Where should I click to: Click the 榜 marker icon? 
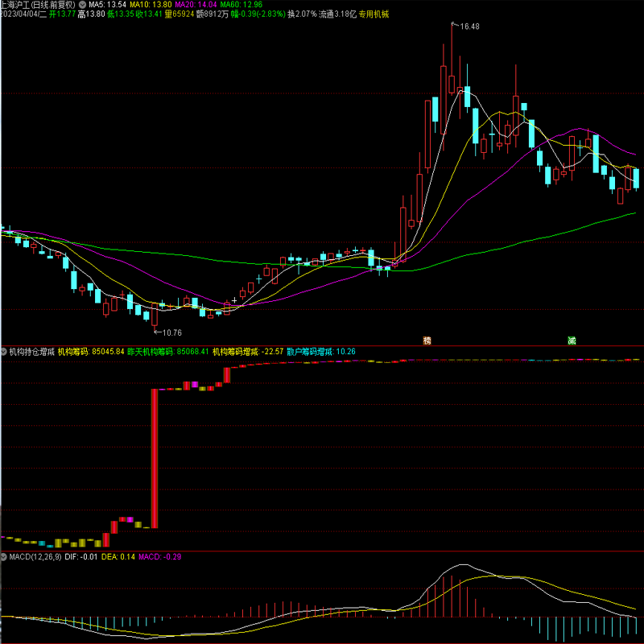(x=427, y=341)
